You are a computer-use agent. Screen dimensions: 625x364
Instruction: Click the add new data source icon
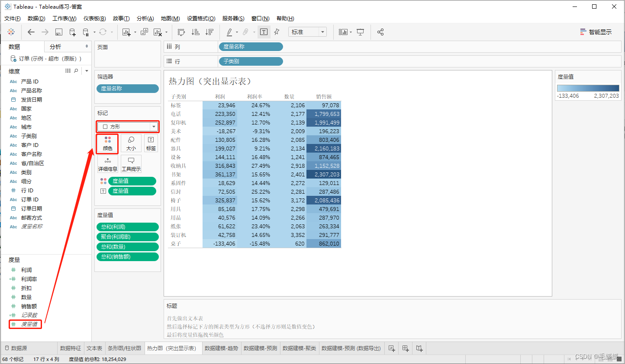click(72, 32)
